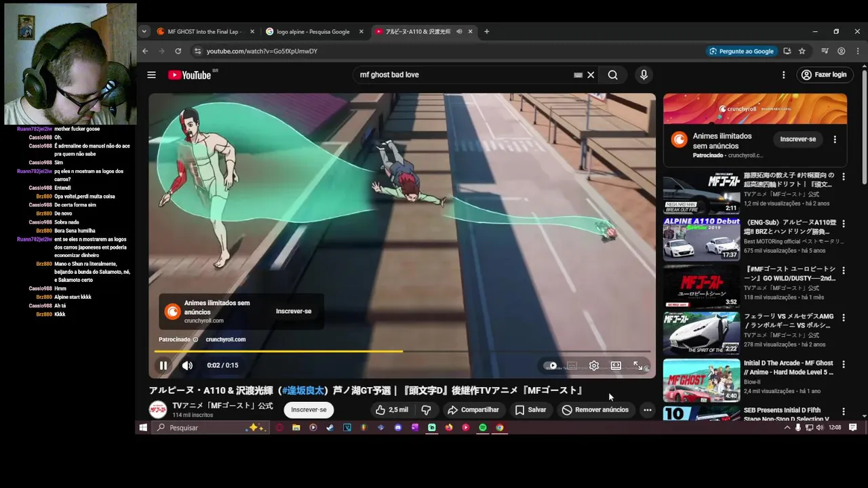Open the Crunchyroll banner image in the sidebar

(755, 109)
